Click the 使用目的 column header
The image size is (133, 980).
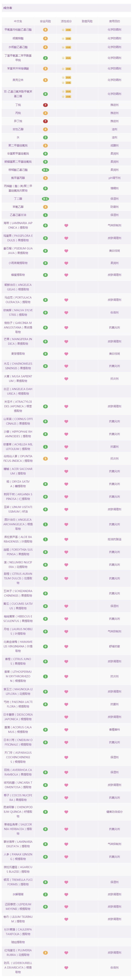(114, 21)
